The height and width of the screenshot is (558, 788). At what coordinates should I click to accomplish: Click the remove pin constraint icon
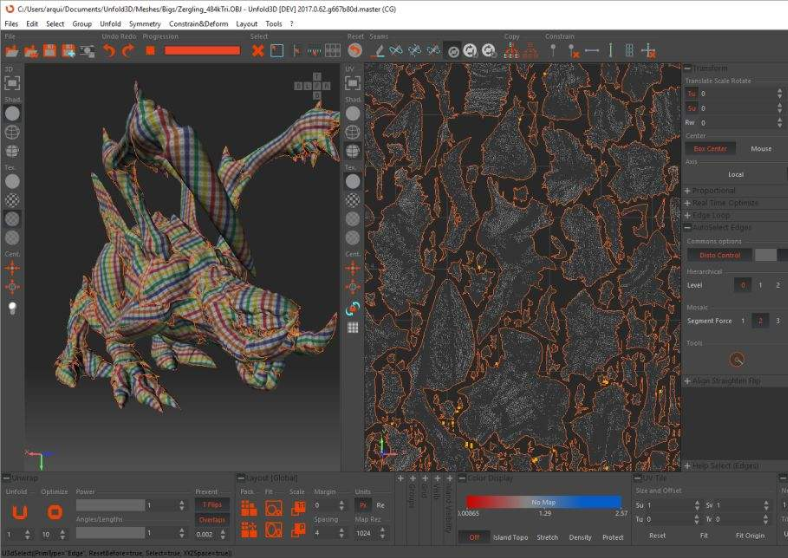(x=573, y=51)
